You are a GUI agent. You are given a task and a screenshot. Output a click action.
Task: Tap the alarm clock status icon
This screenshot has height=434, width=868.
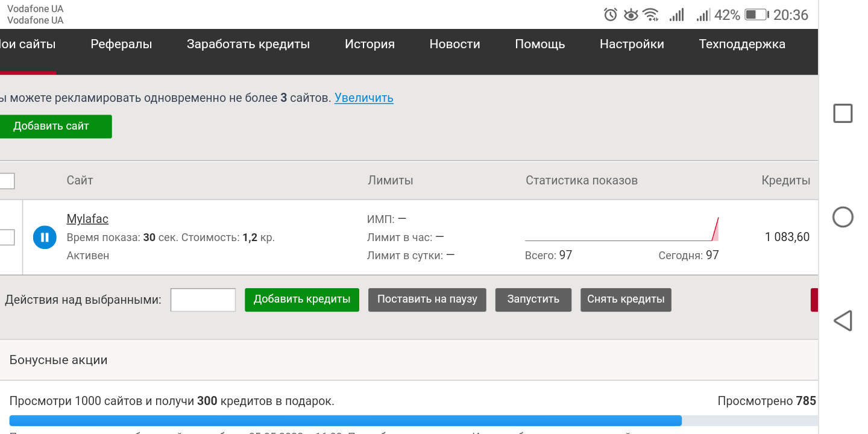pos(611,15)
